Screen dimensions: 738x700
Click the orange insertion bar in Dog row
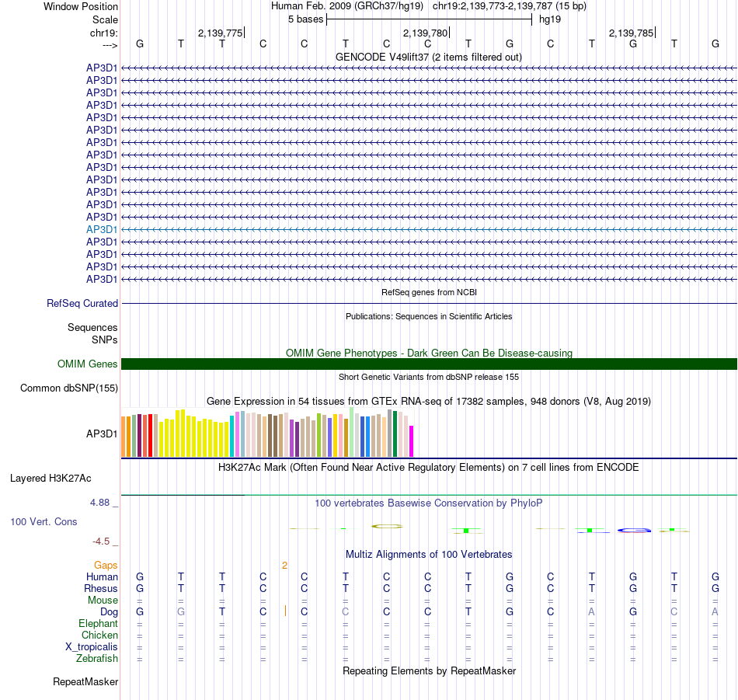coord(285,611)
